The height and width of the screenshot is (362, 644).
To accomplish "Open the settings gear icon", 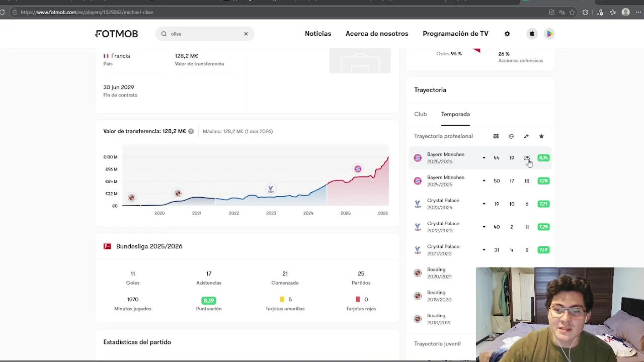I will [x=507, y=34].
